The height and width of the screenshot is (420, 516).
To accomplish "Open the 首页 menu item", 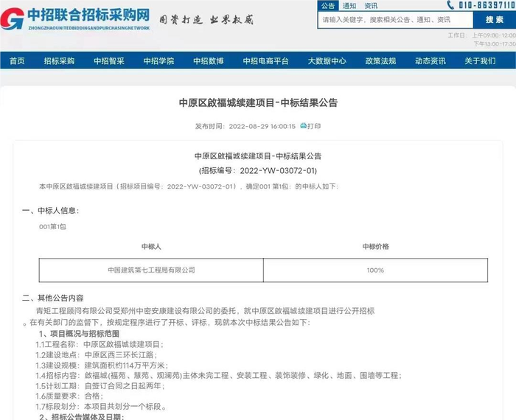I will [x=17, y=61].
